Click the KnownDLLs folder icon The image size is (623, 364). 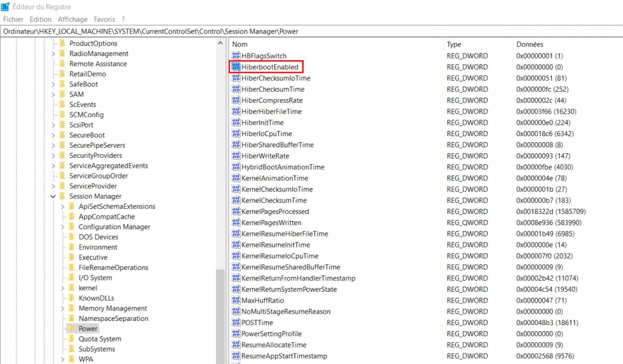click(71, 298)
